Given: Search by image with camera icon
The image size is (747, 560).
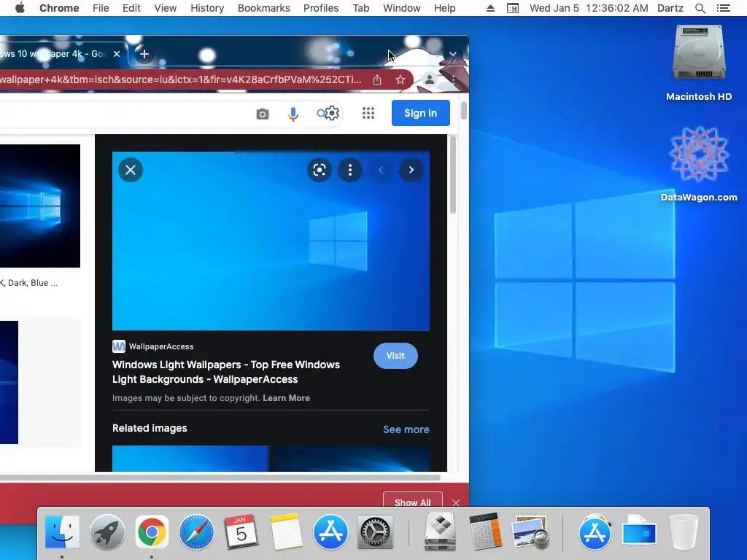Looking at the screenshot, I should (x=263, y=114).
